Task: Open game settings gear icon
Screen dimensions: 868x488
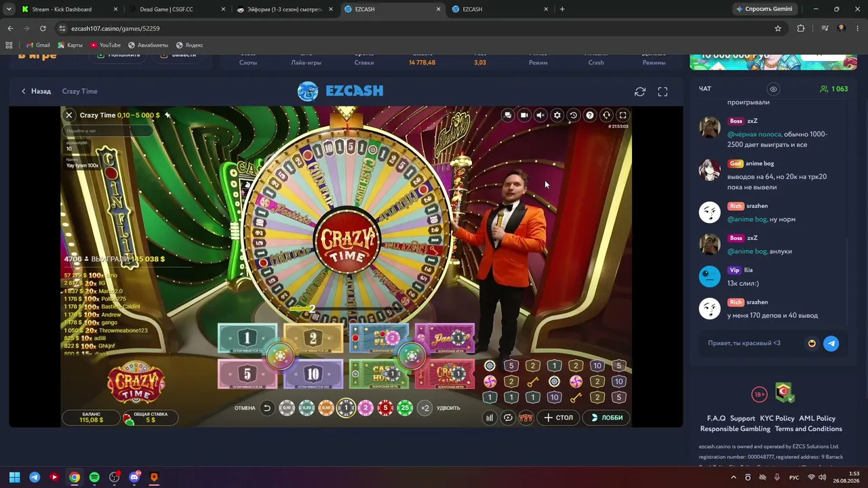Action: tap(557, 115)
